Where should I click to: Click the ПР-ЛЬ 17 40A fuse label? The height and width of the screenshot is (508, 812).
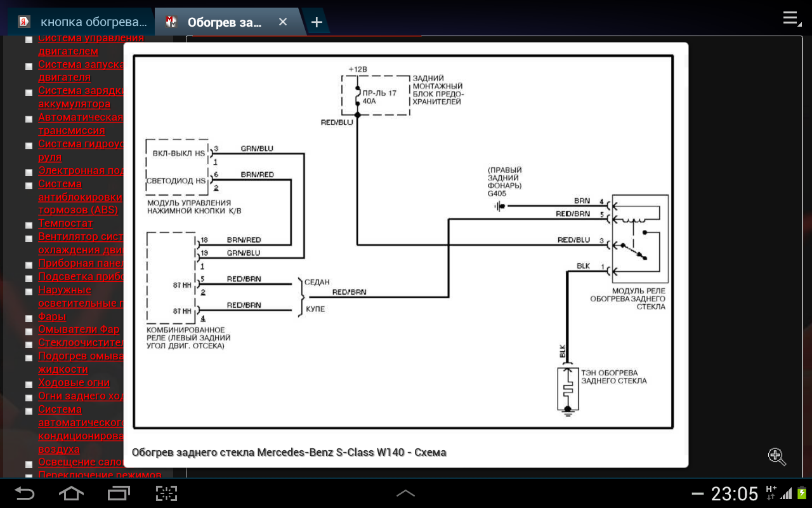[379, 97]
